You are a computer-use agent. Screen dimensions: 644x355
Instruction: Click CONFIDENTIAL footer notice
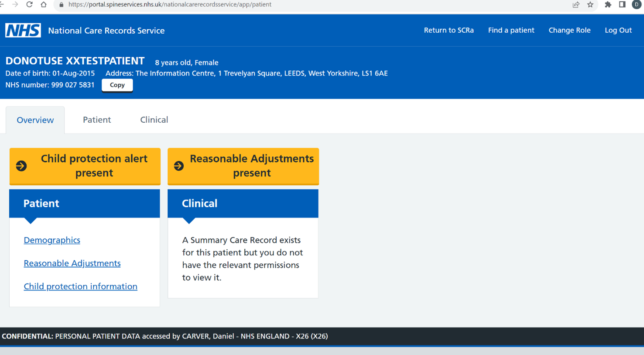click(x=165, y=336)
